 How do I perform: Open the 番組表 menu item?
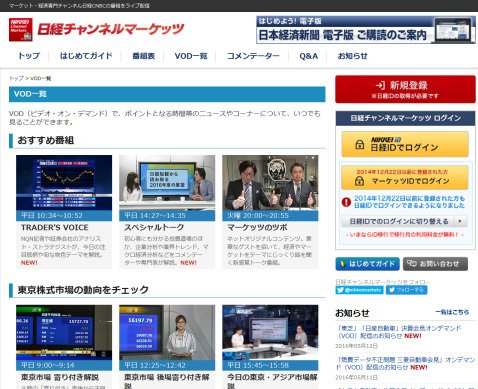144,56
